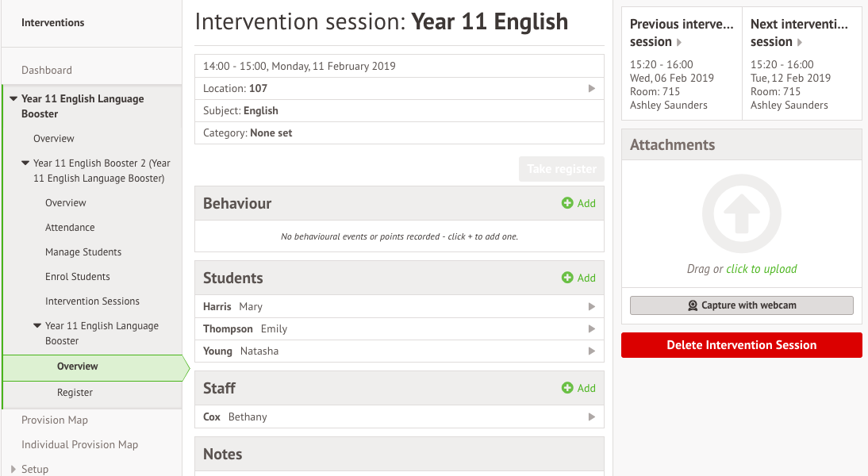Click the previous session date 'Wed, 06 Feb 2019'
The width and height of the screenshot is (868, 476).
671,78
